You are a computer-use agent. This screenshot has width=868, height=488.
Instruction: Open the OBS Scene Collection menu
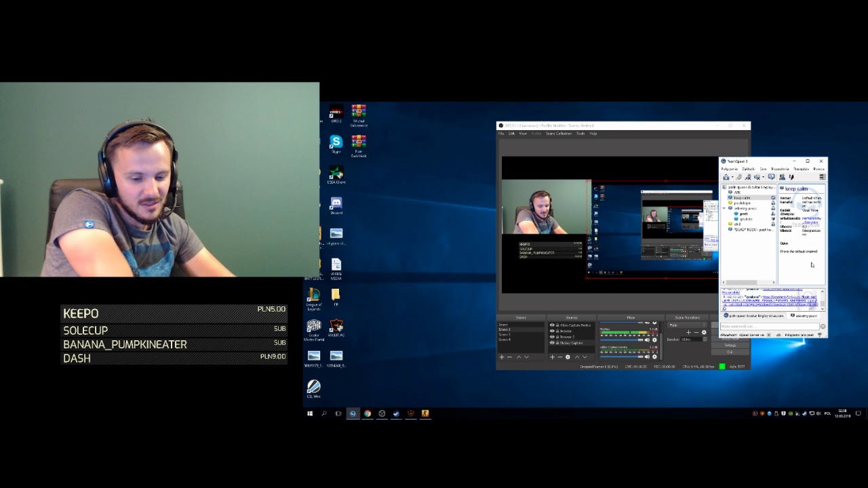559,134
